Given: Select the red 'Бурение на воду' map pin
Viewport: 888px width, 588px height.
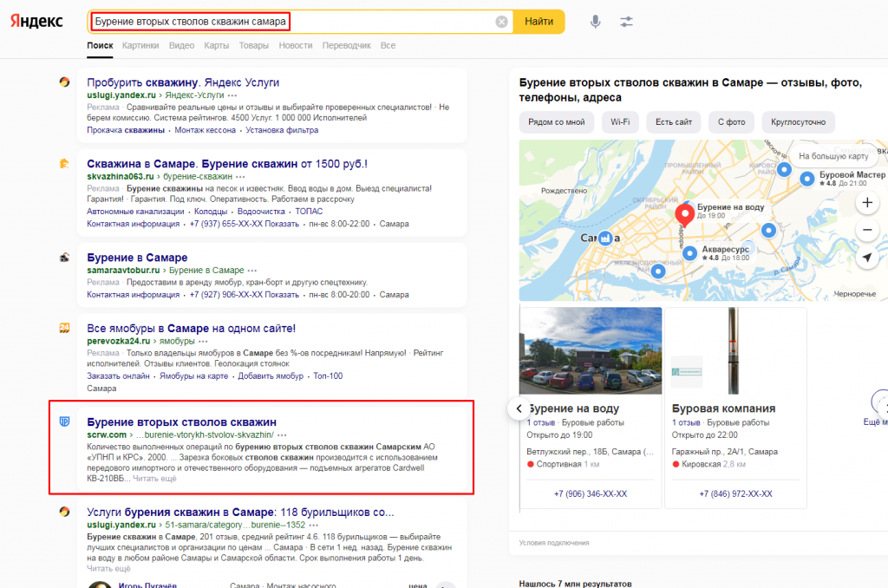Looking at the screenshot, I should tap(685, 215).
